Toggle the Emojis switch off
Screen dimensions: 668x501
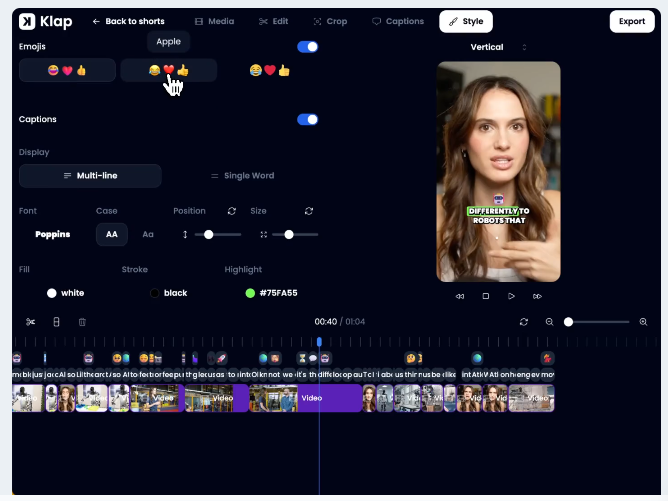point(308,46)
